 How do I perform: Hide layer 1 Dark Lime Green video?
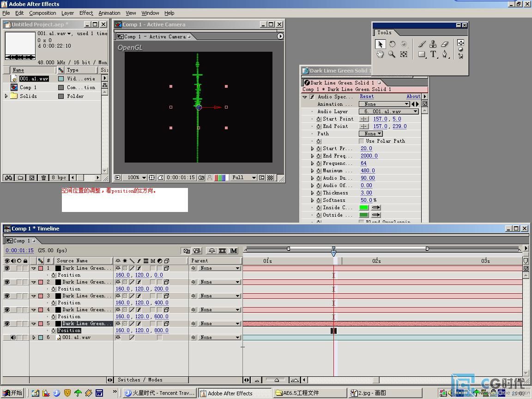tap(7, 268)
